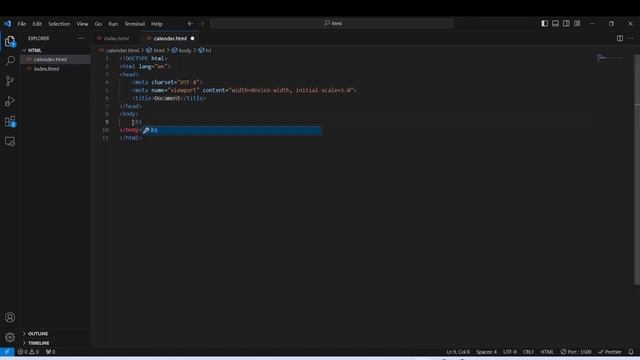Click the VS Code logo icon
The image size is (640, 360).
[x=7, y=24]
